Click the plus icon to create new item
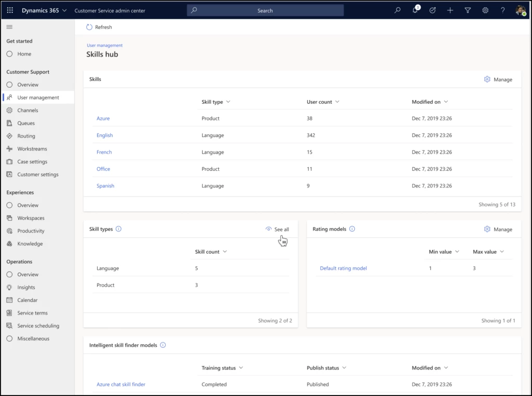 [450, 10]
